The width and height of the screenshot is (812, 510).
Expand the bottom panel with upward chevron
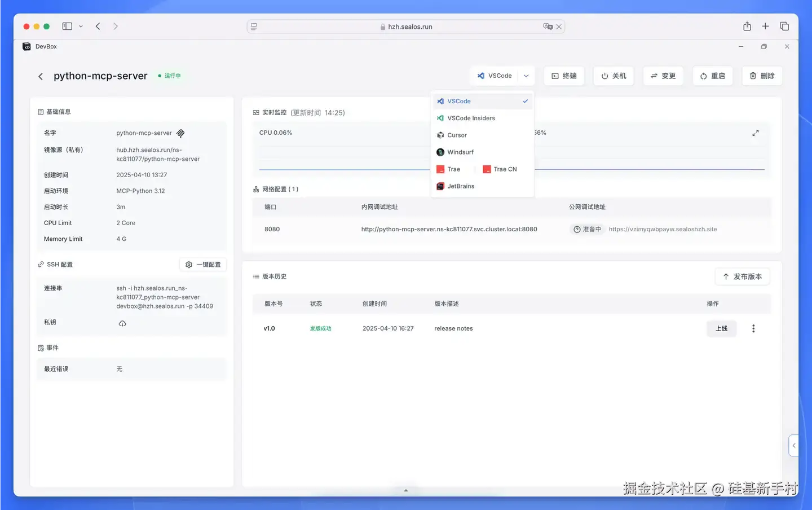click(405, 490)
